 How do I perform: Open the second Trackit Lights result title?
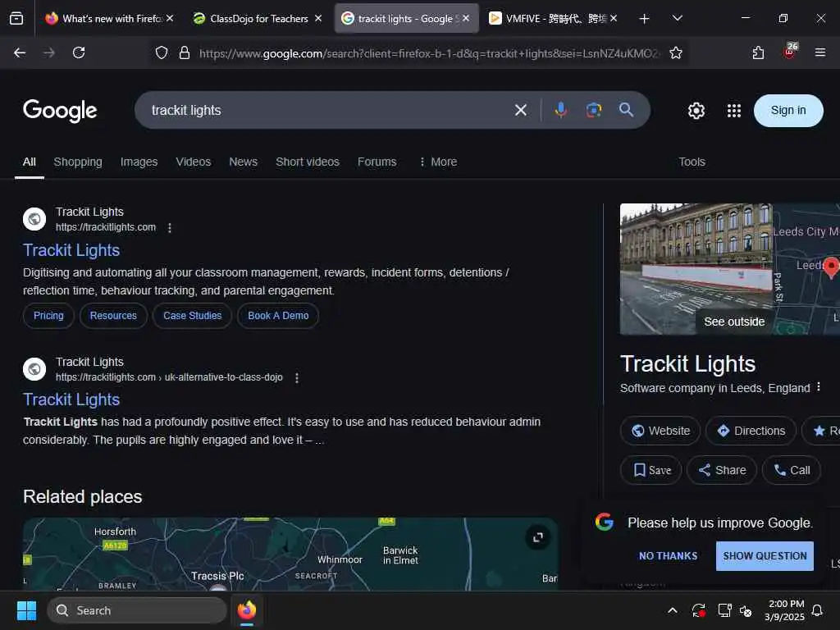point(71,399)
